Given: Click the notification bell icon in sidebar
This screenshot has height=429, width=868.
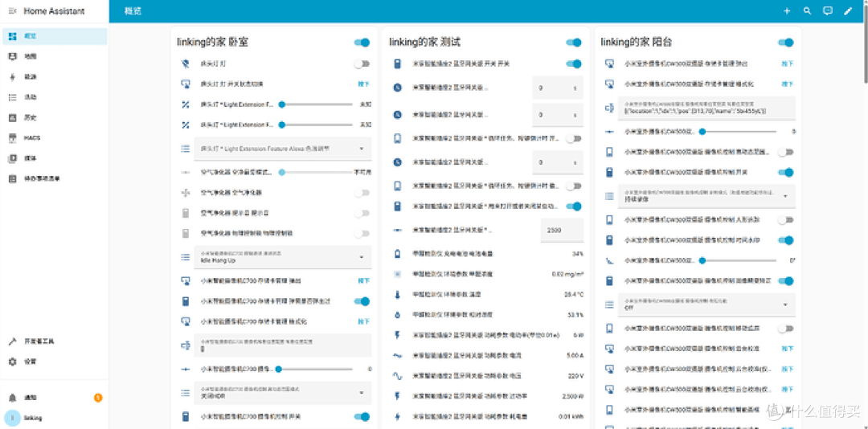Looking at the screenshot, I should click(13, 398).
